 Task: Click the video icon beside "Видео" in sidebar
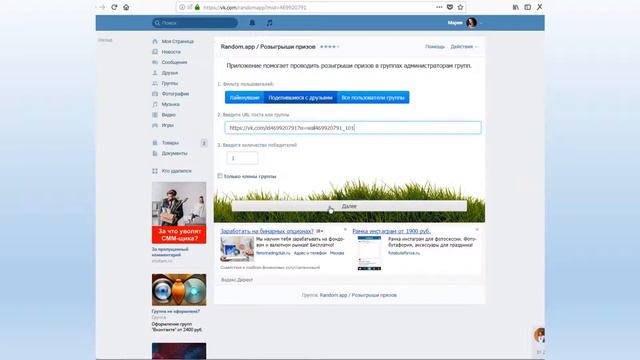pyautogui.click(x=155, y=115)
